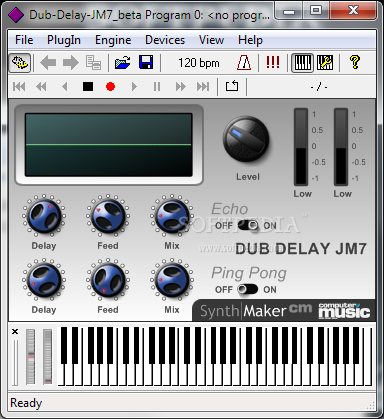Jump to end with skip-forward button
This screenshot has height=419, width=384.
point(203,87)
